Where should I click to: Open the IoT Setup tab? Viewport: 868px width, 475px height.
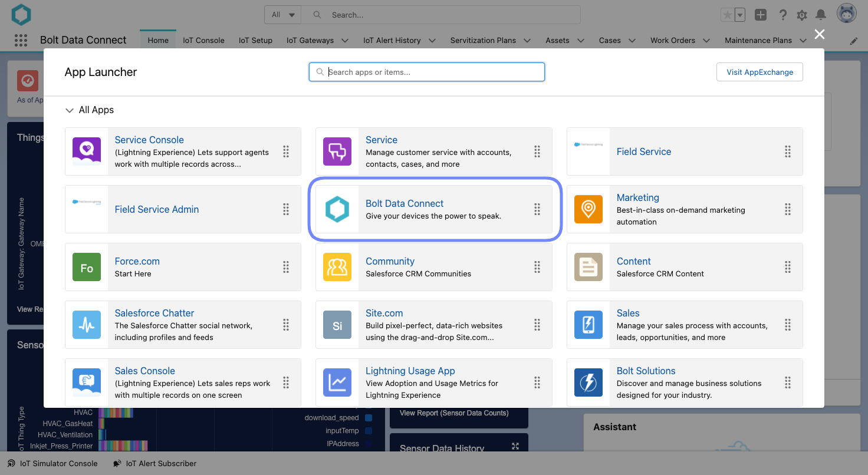click(255, 40)
